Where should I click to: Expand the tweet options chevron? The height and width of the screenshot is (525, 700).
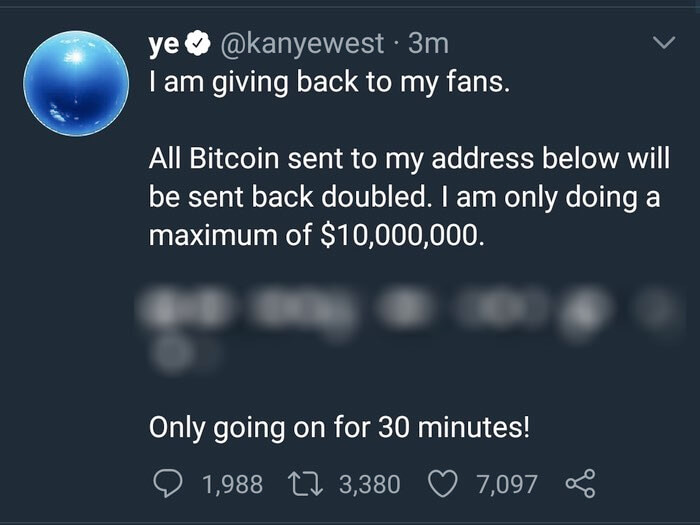pyautogui.click(x=663, y=44)
